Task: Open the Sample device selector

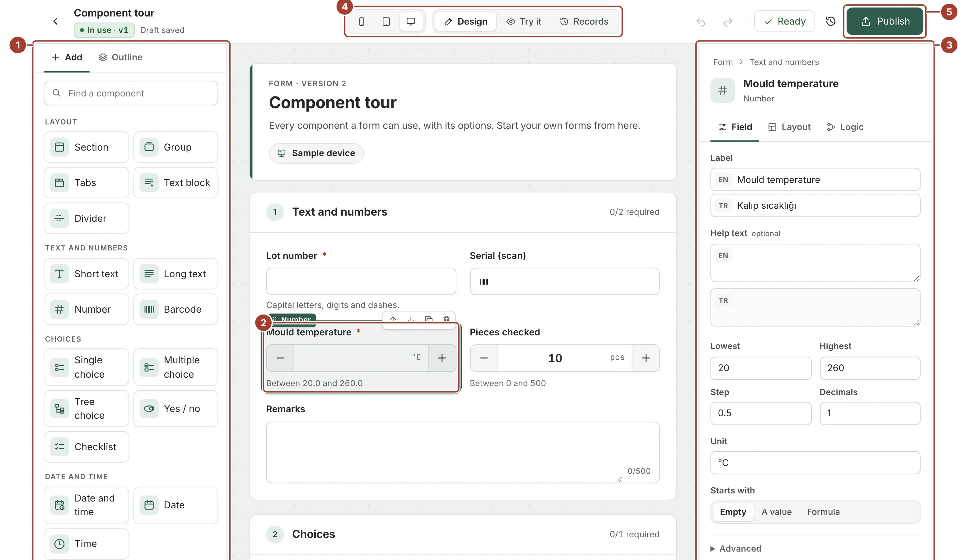Action: 316,153
